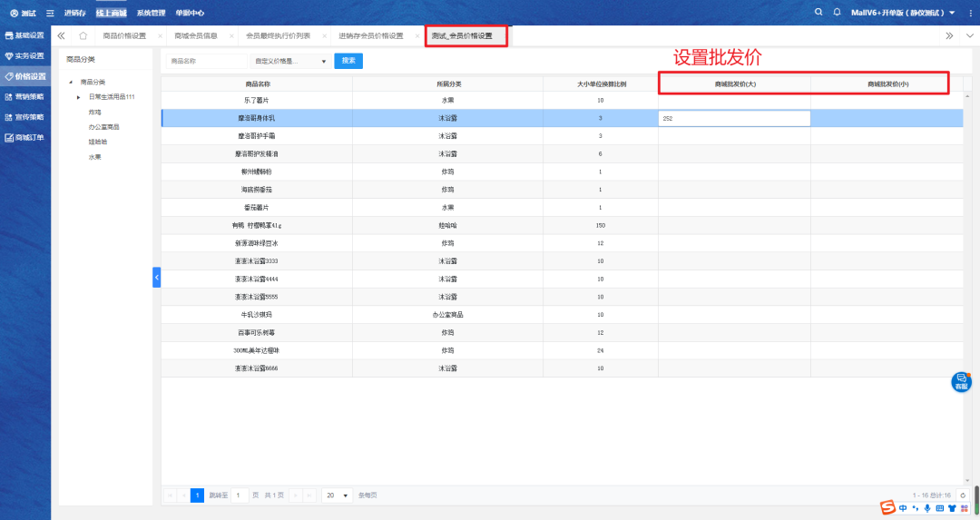Screen dimensions: 980x520
Task: Click the 商品名称 search input field
Action: (206, 61)
